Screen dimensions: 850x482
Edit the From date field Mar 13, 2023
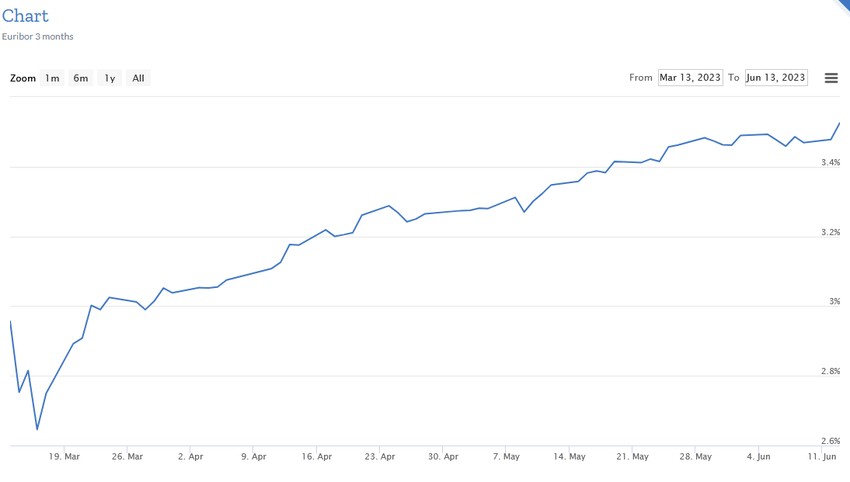point(690,78)
